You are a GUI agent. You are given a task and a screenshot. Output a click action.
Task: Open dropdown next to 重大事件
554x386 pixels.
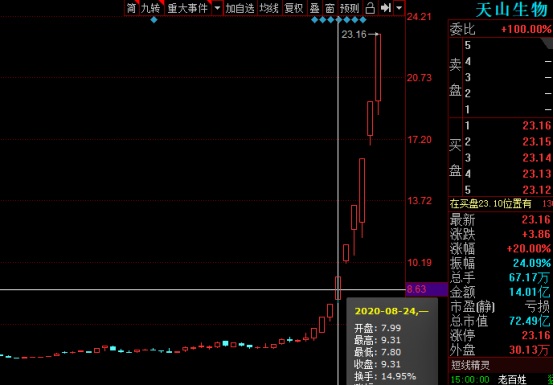click(x=217, y=8)
